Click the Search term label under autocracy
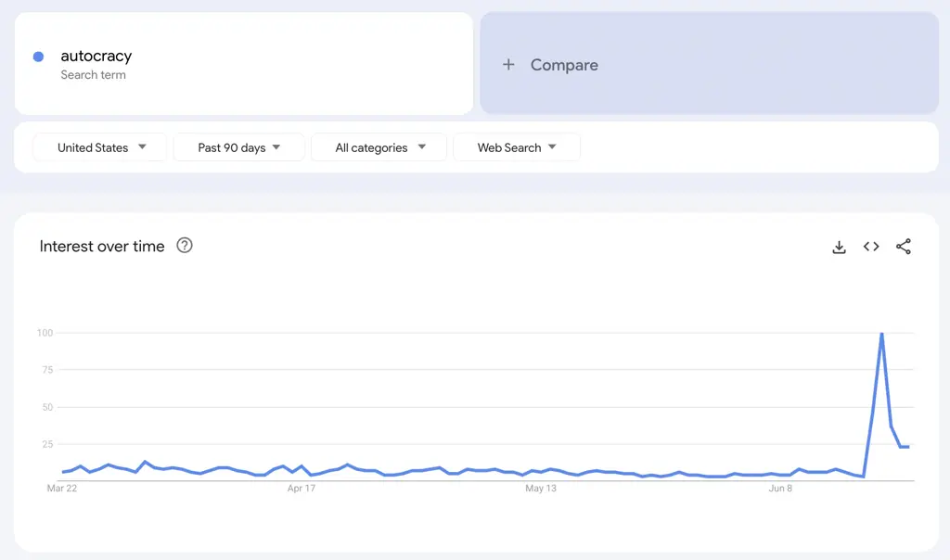The width and height of the screenshot is (950, 560). [94, 75]
